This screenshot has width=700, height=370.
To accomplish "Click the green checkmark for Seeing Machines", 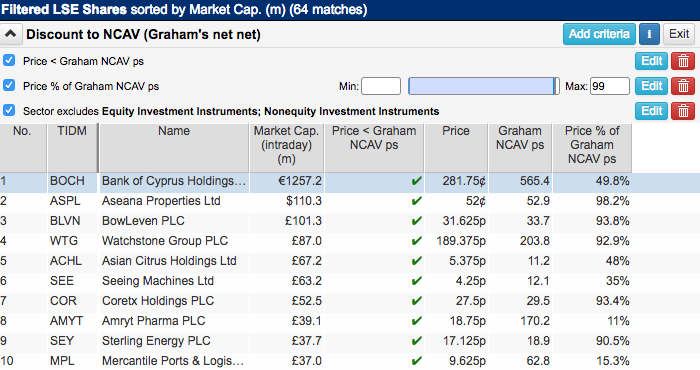I will (417, 281).
